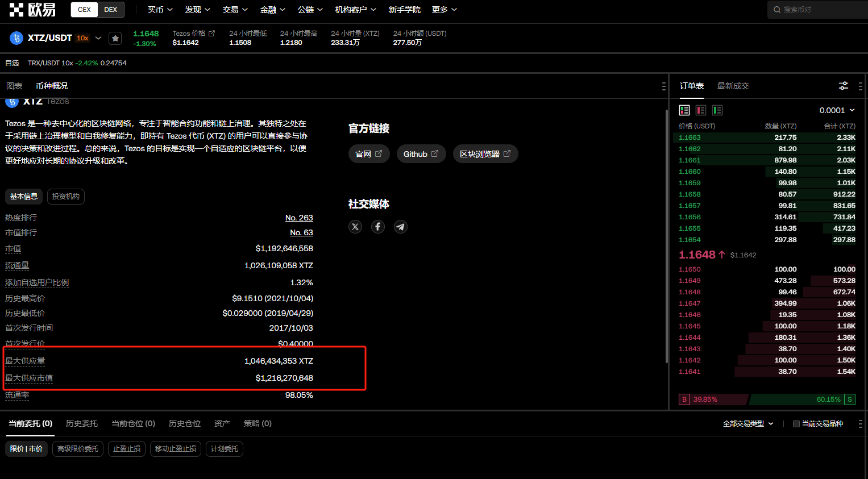Open orders panel more options menu
The image size is (868, 479).
pyautogui.click(x=860, y=424)
